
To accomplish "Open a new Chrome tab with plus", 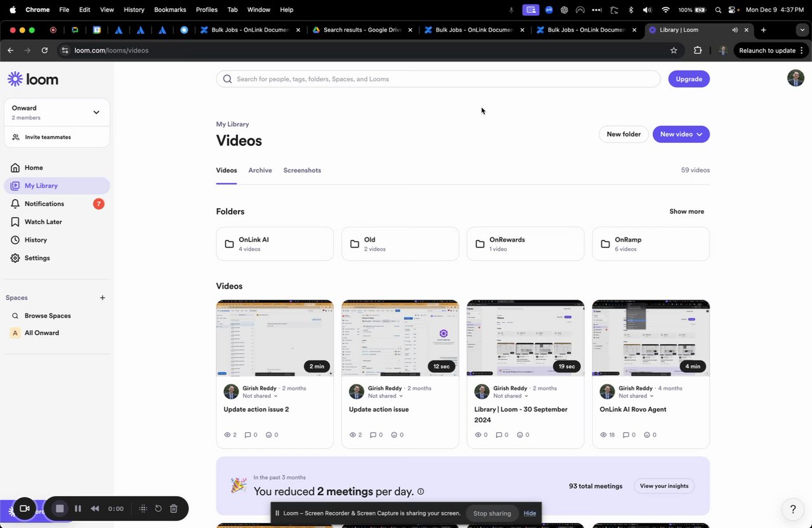I will [763, 30].
